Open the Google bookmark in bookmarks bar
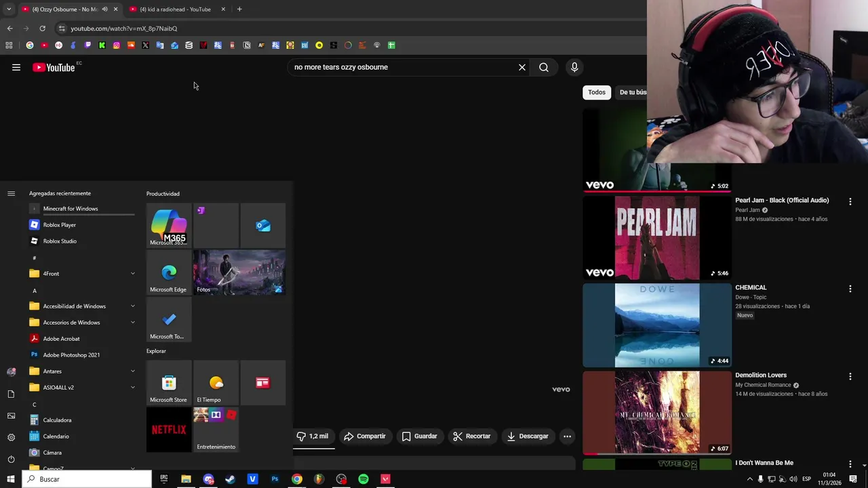868x488 pixels. pos(30,45)
